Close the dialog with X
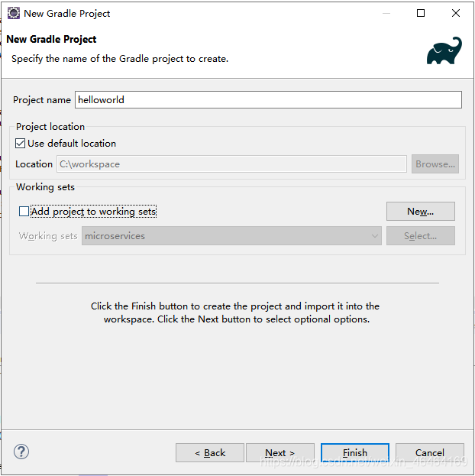This screenshot has width=475, height=476. tap(456, 13)
